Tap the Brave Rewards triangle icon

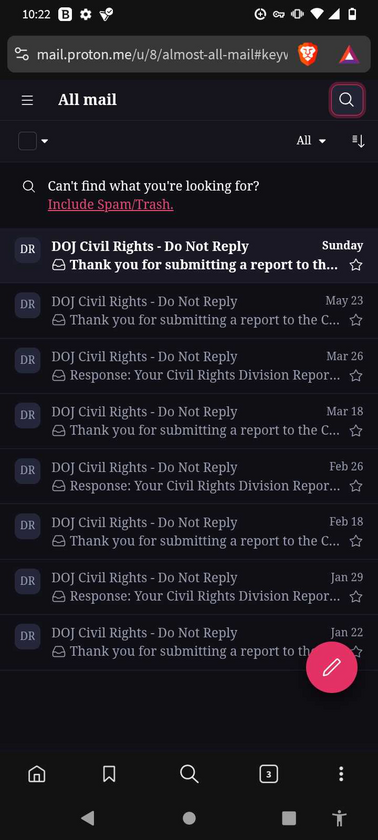349,55
